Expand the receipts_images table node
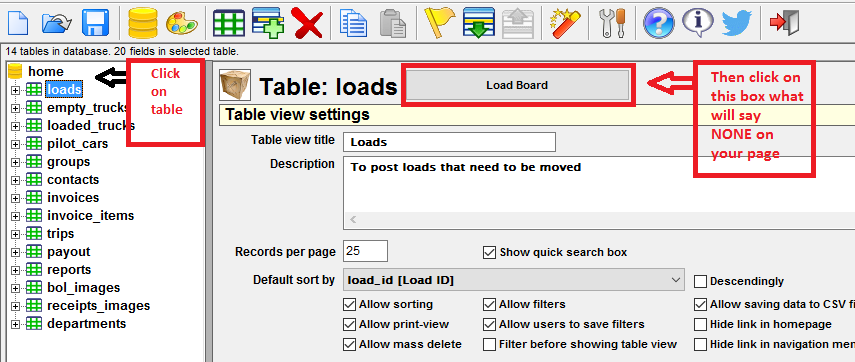 coord(15,306)
